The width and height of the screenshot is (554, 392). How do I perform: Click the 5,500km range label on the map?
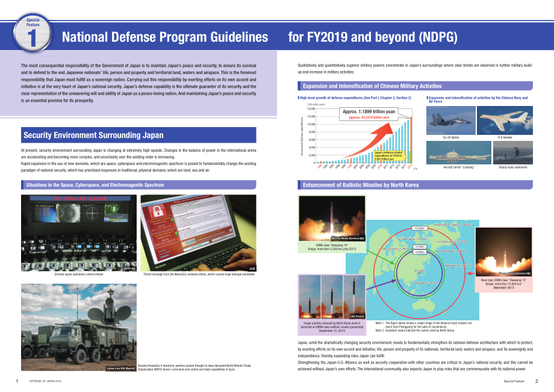[420, 247]
